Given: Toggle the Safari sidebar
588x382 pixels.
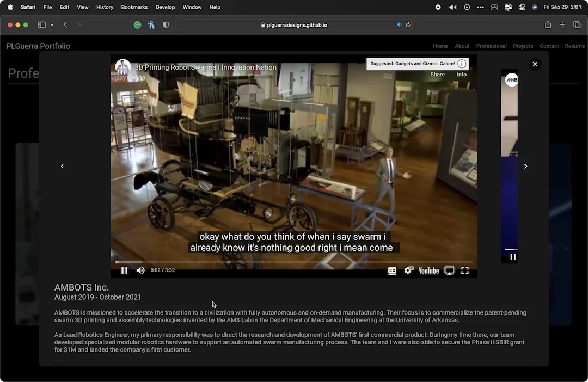Looking at the screenshot, I should 41,24.
